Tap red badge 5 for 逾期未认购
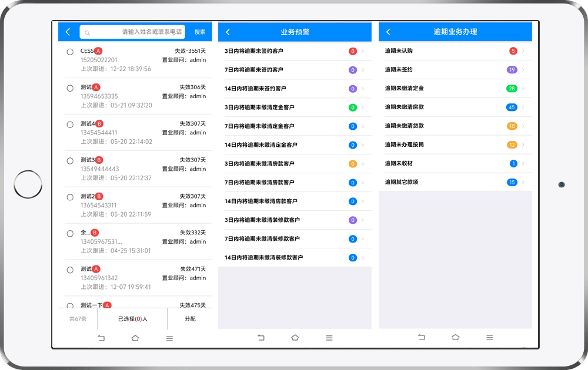This screenshot has height=370, width=588. tap(513, 51)
